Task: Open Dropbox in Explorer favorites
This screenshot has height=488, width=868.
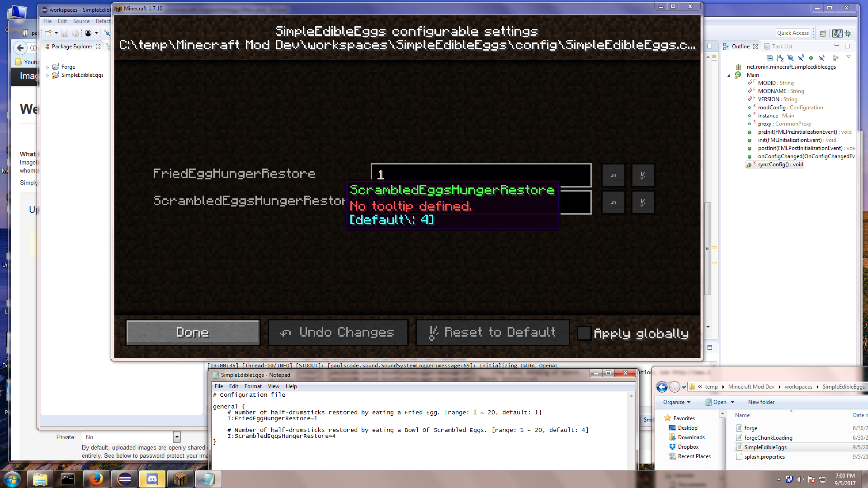Action: pos(688,447)
